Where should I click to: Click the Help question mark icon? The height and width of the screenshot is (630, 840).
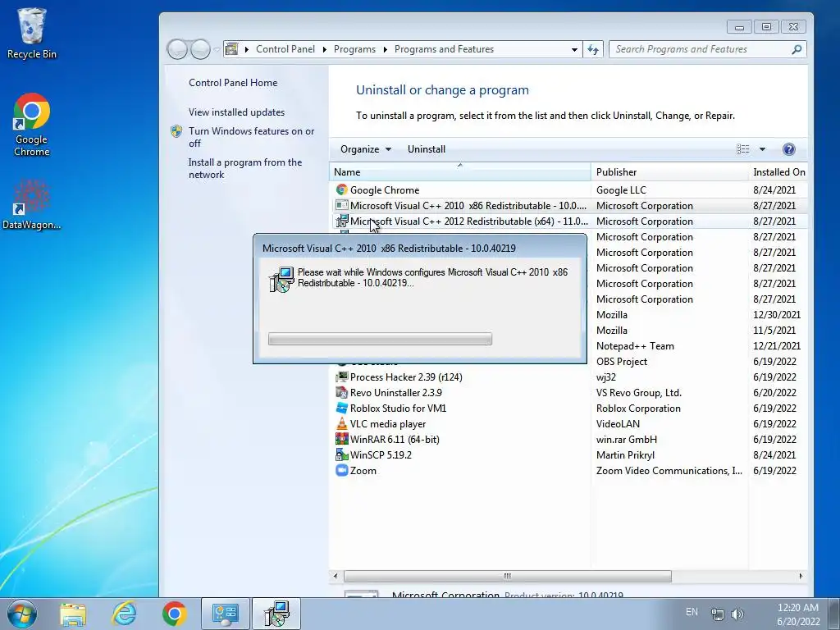pos(788,149)
